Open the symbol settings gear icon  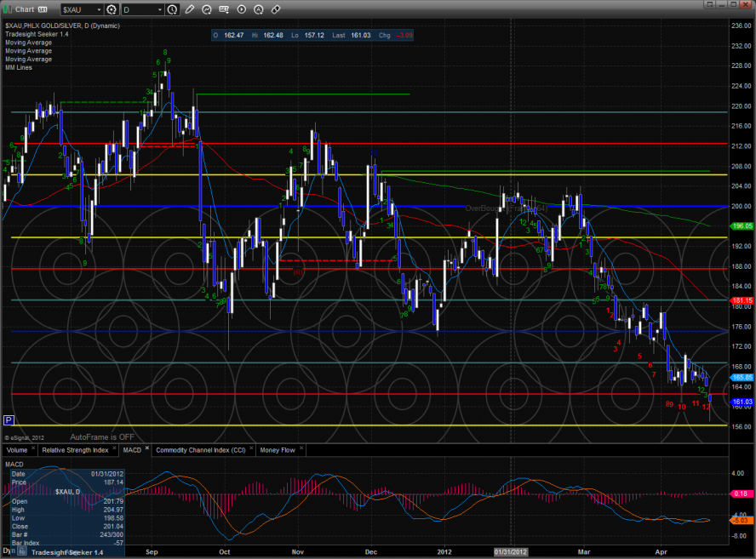111,9
